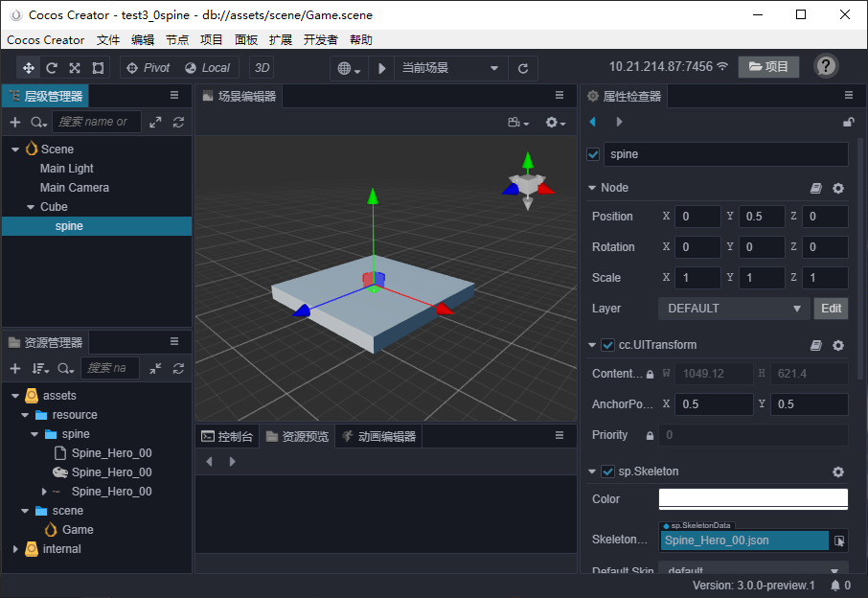868x598 pixels.
Task: Open hierarchy search type dropdown
Action: click(38, 122)
